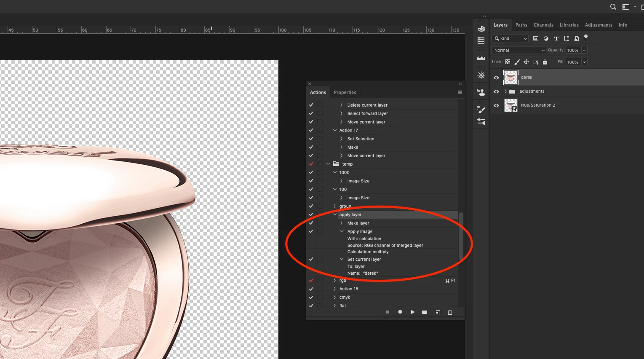This screenshot has height=359, width=644.
Task: Open the Color panel palette icon
Action: 481,29
